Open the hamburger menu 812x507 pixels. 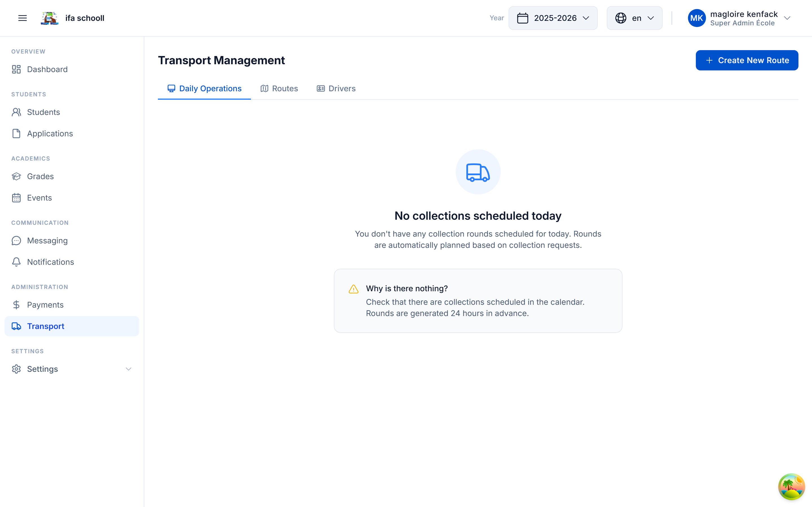[x=22, y=18]
